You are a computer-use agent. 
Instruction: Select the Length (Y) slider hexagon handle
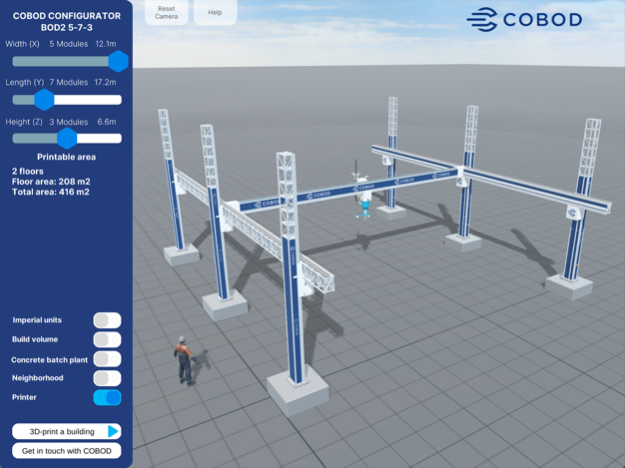click(44, 99)
